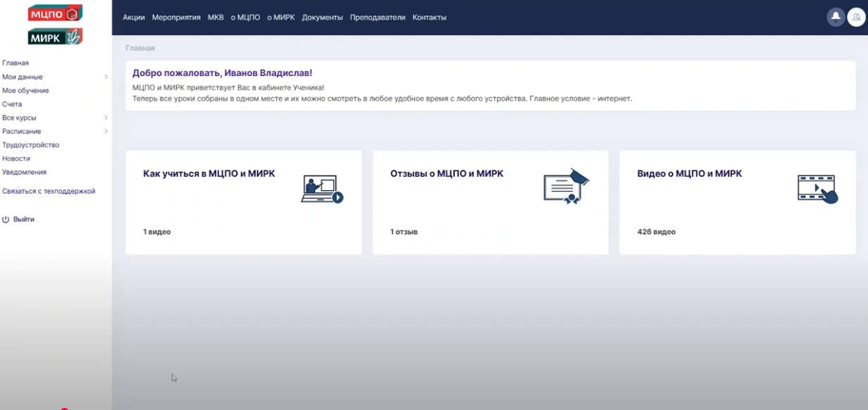Expand the Все курсы submenu arrow

pos(106,118)
